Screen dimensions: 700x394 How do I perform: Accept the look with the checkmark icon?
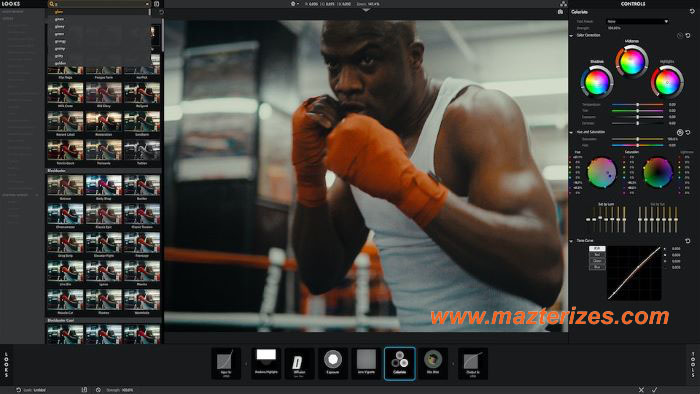pos(654,390)
